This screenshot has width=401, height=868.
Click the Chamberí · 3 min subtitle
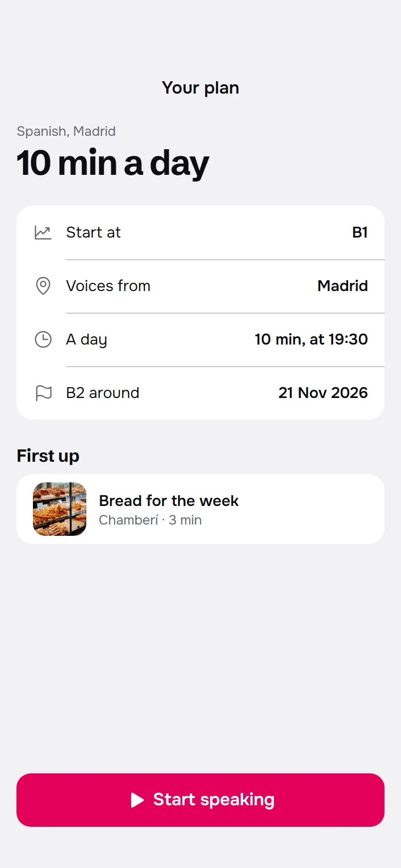150,520
